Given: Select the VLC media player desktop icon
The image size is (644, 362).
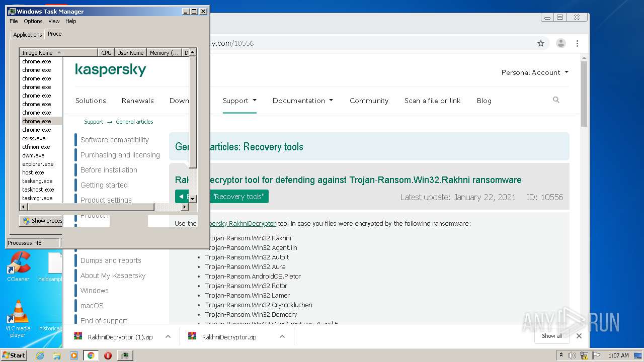Looking at the screenshot, I should (x=18, y=319).
